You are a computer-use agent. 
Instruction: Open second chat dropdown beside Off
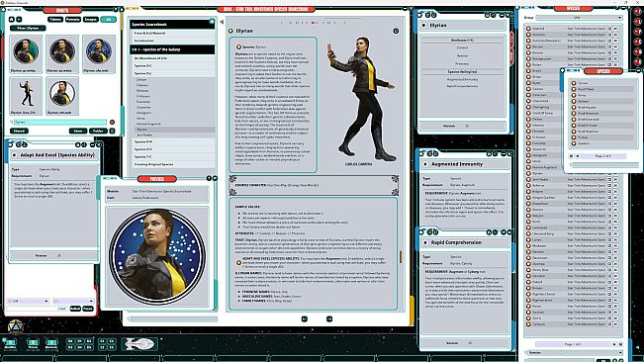(x=73, y=302)
